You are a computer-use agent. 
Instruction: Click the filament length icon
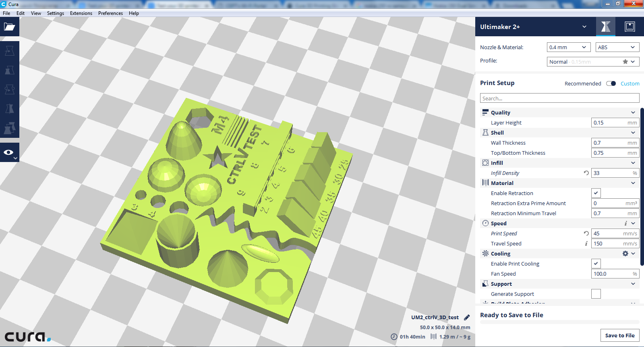click(433, 337)
